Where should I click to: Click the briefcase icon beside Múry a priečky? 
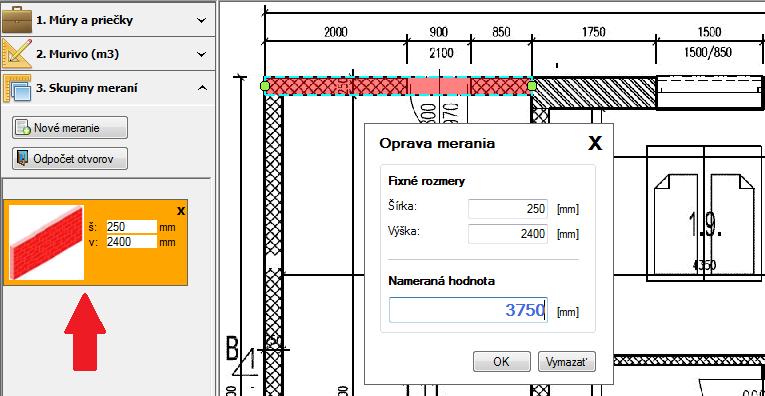[17, 19]
